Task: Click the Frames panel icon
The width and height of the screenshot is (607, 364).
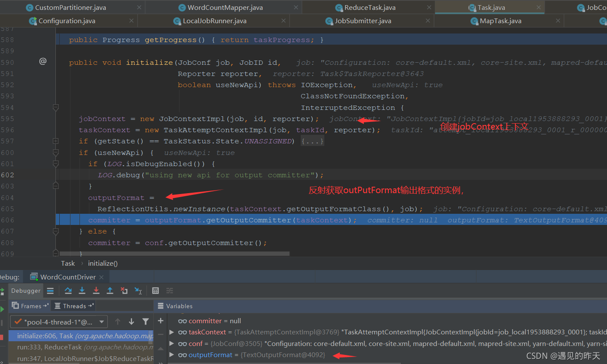Action: (x=15, y=306)
